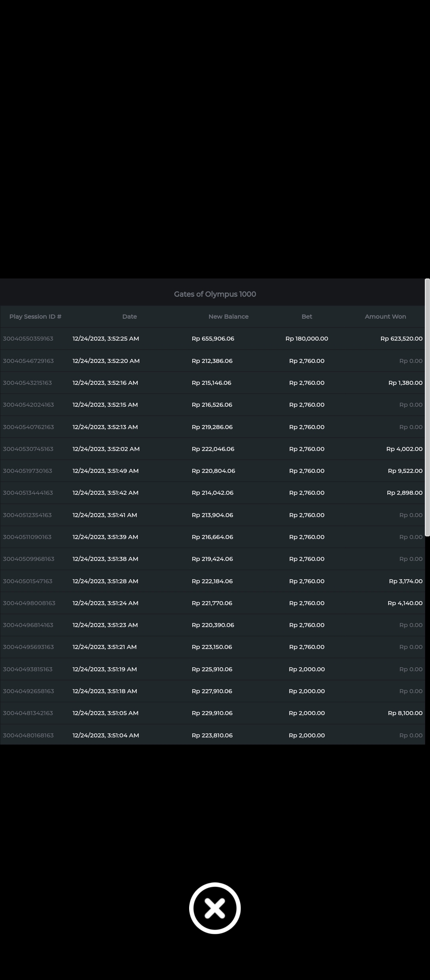The width and height of the screenshot is (430, 980).
Task: Click the Rp 225,910.06 new balance cell
Action: (212, 669)
